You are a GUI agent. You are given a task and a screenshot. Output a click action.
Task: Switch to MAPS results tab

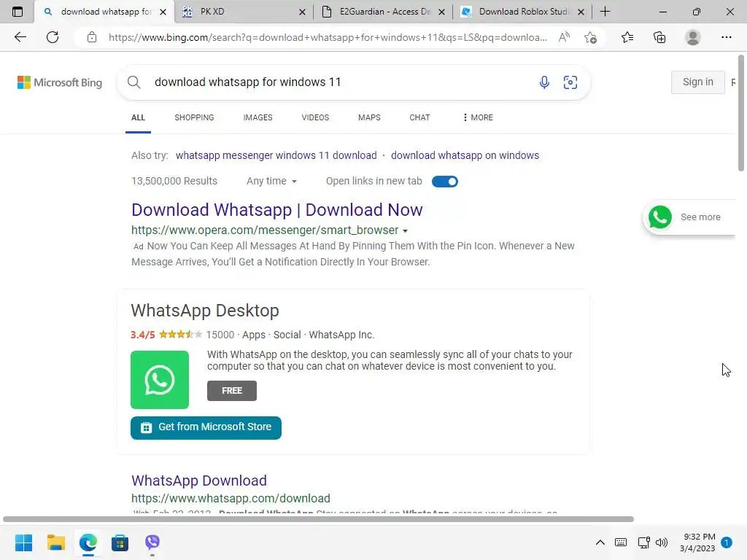(369, 117)
